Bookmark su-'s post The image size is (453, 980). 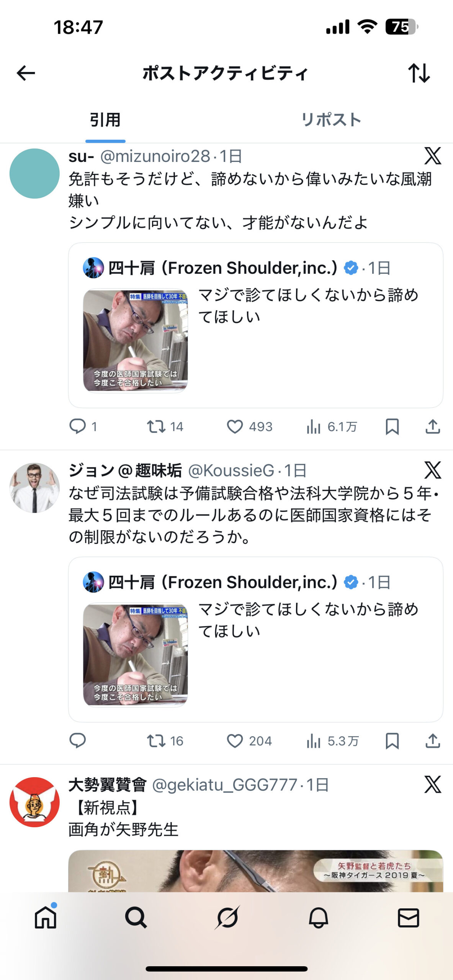[x=392, y=426]
